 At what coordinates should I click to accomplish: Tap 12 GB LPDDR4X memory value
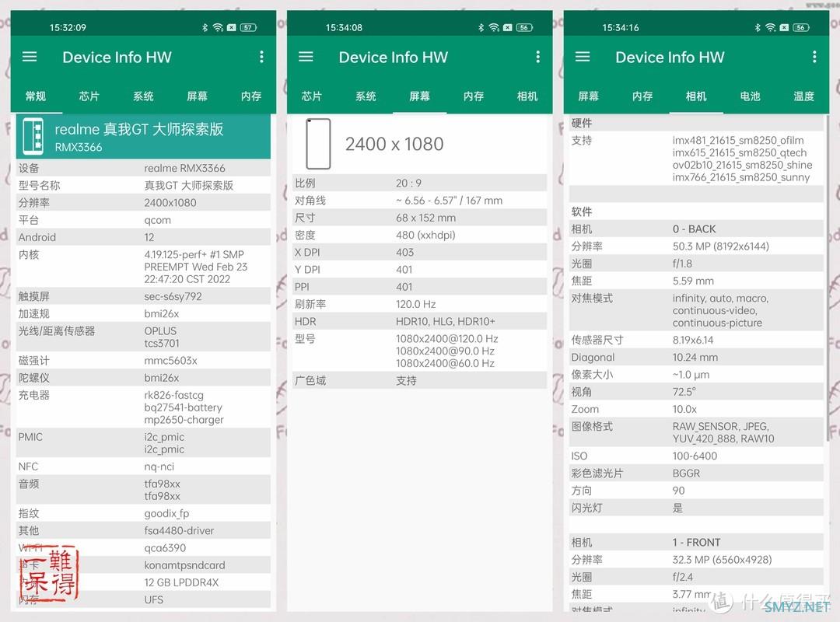181,582
